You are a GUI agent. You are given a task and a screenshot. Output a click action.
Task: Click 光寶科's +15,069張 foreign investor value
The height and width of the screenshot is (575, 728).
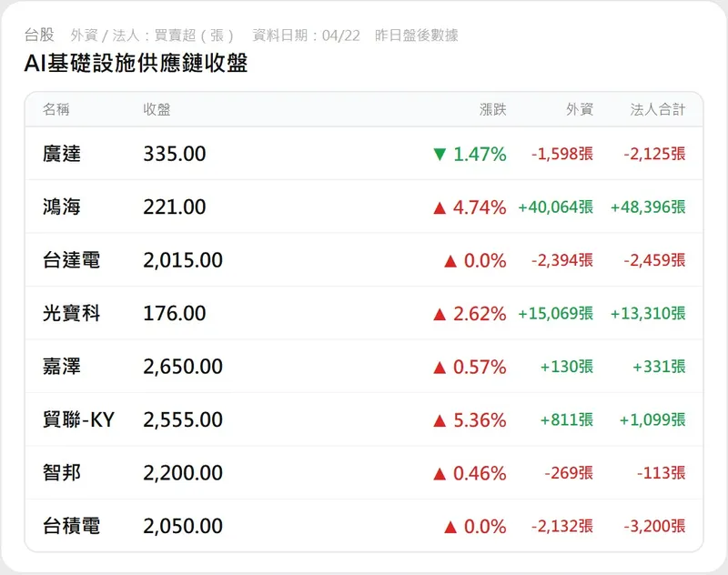[x=555, y=314]
